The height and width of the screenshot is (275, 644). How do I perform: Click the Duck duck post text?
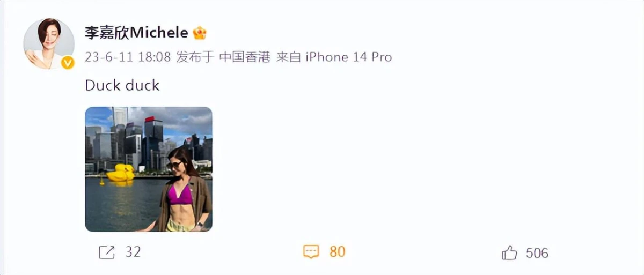click(122, 85)
